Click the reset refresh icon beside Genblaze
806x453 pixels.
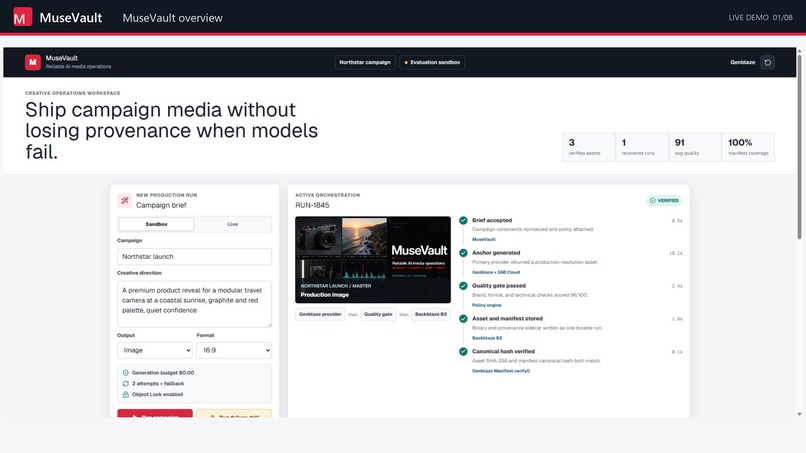[x=767, y=62]
